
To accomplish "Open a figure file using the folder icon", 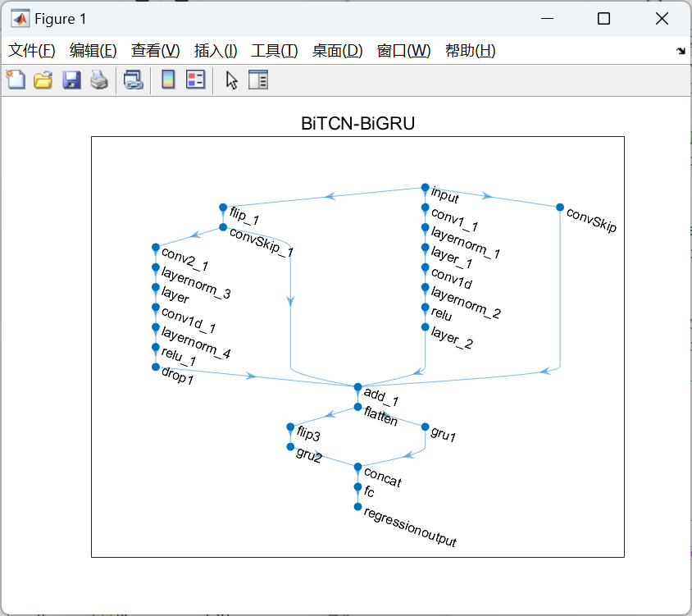I will click(x=43, y=80).
